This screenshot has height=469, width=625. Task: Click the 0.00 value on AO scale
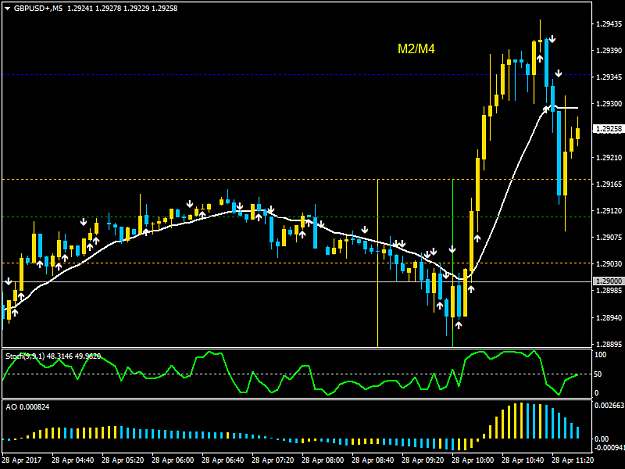pyautogui.click(x=601, y=439)
